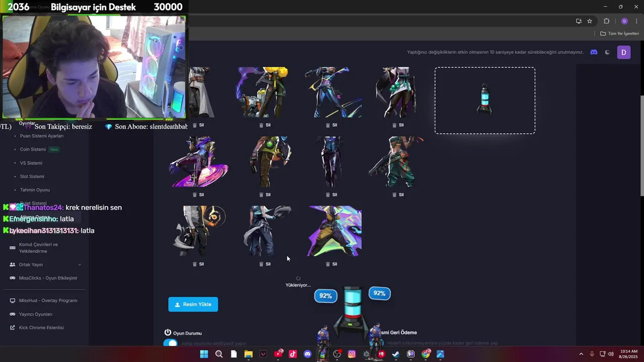Image resolution: width=644 pixels, height=362 pixels.
Task: Open Puan Sistemi Ayarları in sidebar
Action: (x=42, y=136)
